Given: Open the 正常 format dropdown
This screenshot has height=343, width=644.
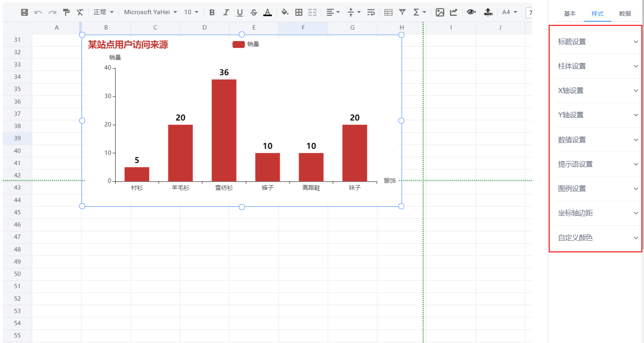Looking at the screenshot, I should tap(104, 12).
